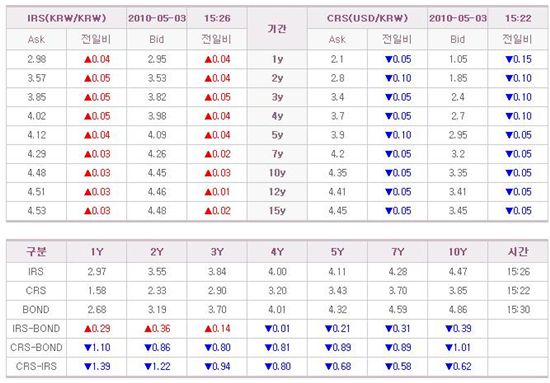This screenshot has height=383, width=550.
Task: Select the 4y period row label
Action: [277, 116]
